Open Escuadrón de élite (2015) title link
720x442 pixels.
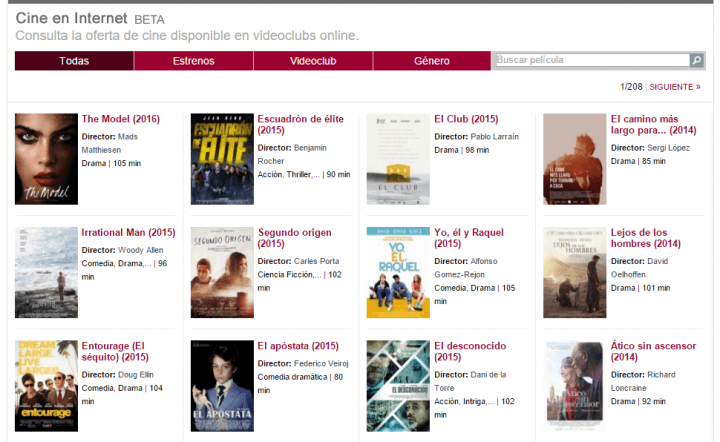tap(300, 124)
